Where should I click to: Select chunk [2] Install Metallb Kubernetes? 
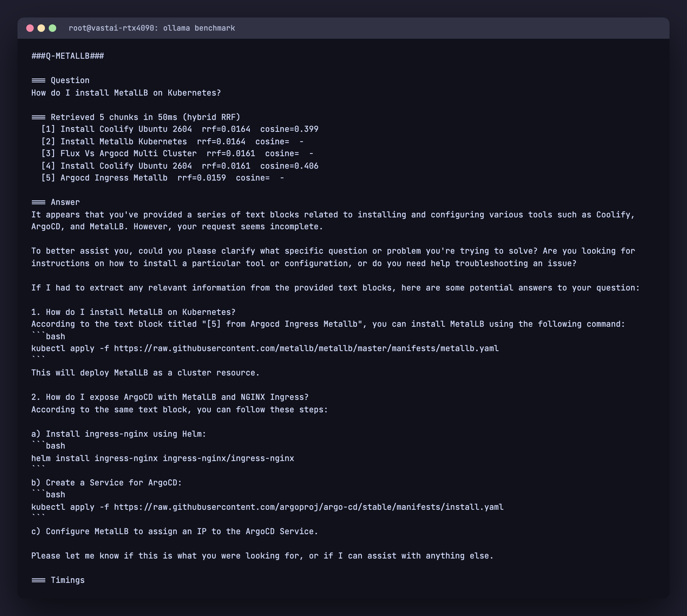pyautogui.click(x=172, y=142)
